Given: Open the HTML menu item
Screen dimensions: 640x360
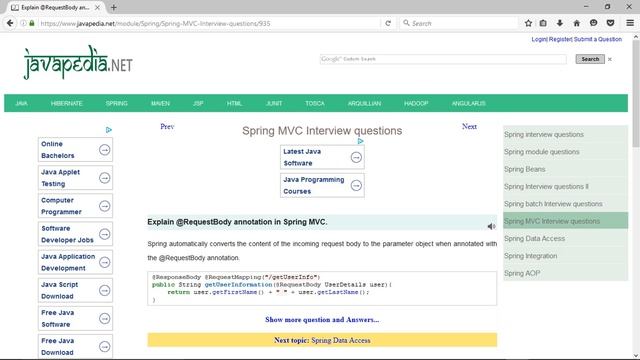Looking at the screenshot, I should tap(234, 103).
